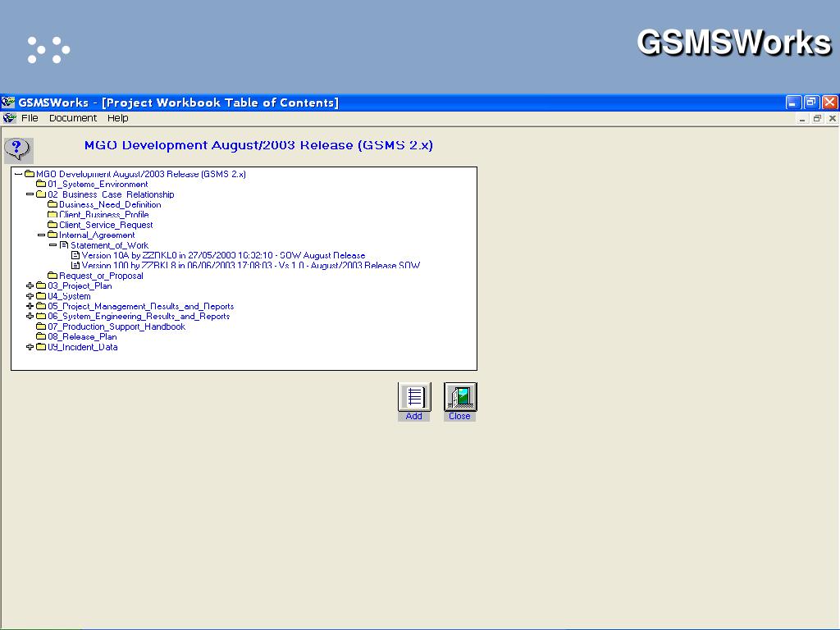The height and width of the screenshot is (630, 840).
Task: Expand the 04_System node
Action: click(30, 295)
